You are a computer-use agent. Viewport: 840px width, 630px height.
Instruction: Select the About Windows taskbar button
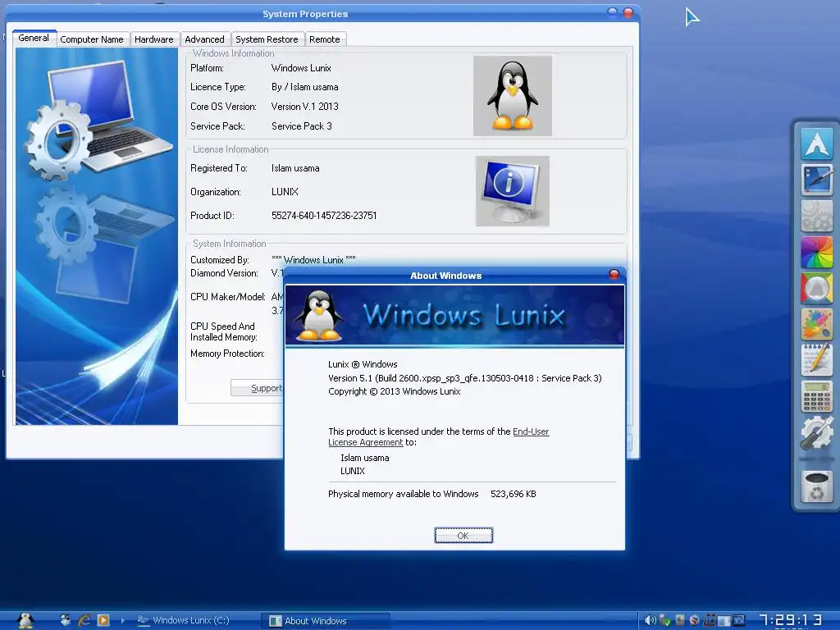tap(326, 621)
